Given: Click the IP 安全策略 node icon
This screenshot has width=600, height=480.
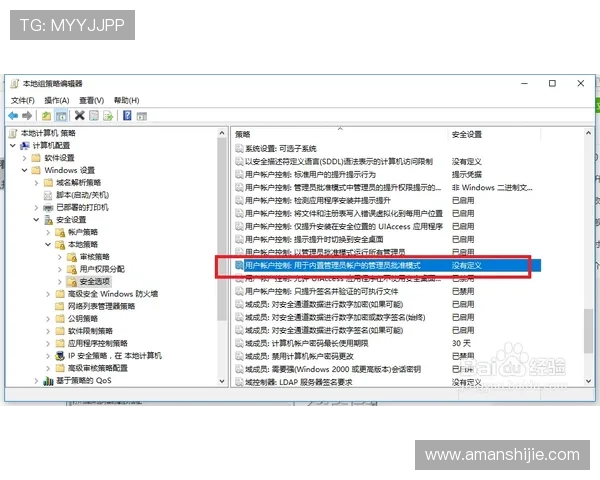Looking at the screenshot, I should click(x=60, y=356).
